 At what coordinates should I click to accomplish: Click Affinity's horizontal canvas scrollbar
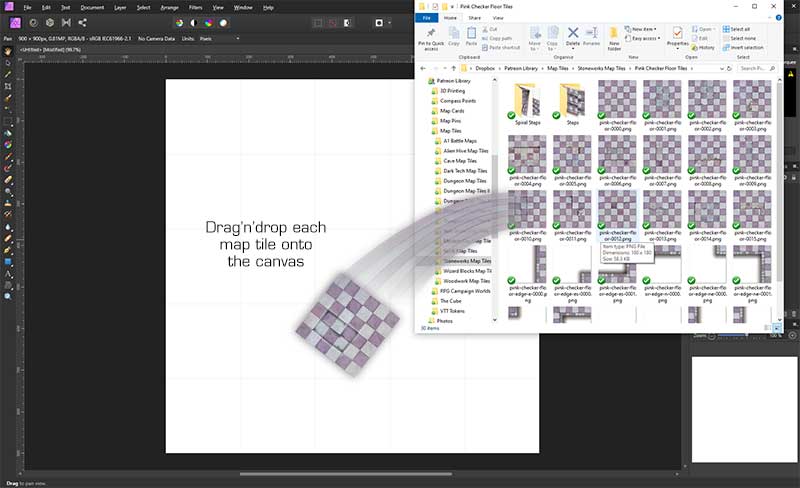[x=345, y=474]
